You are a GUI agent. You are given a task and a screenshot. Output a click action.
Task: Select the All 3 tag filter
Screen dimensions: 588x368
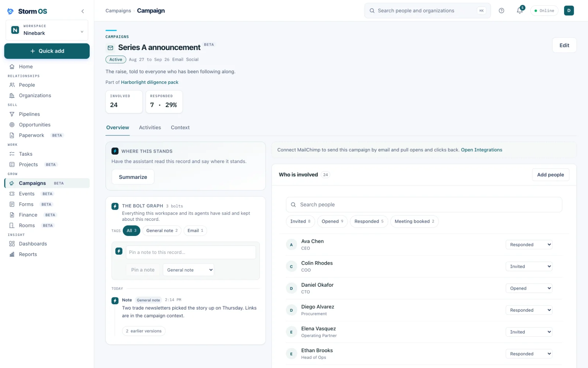tap(132, 231)
